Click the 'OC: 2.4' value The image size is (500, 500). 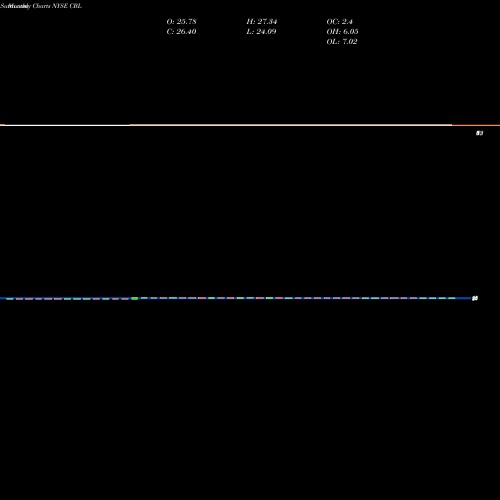[x=339, y=21]
